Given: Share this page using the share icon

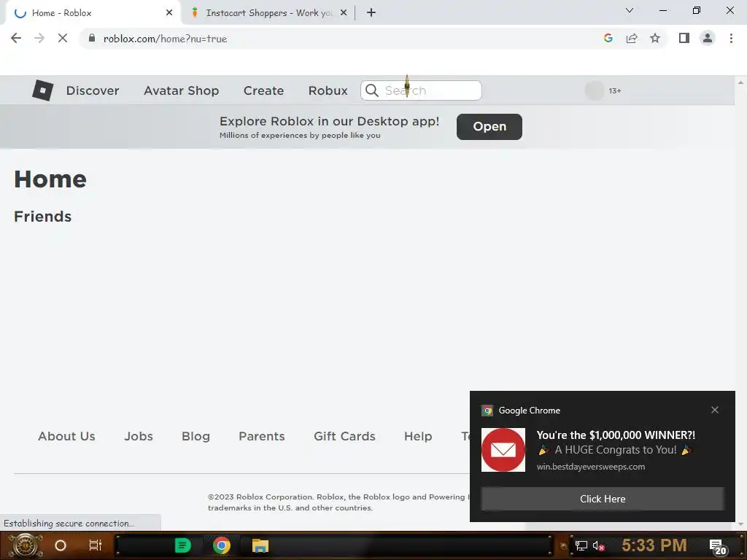Looking at the screenshot, I should [632, 38].
